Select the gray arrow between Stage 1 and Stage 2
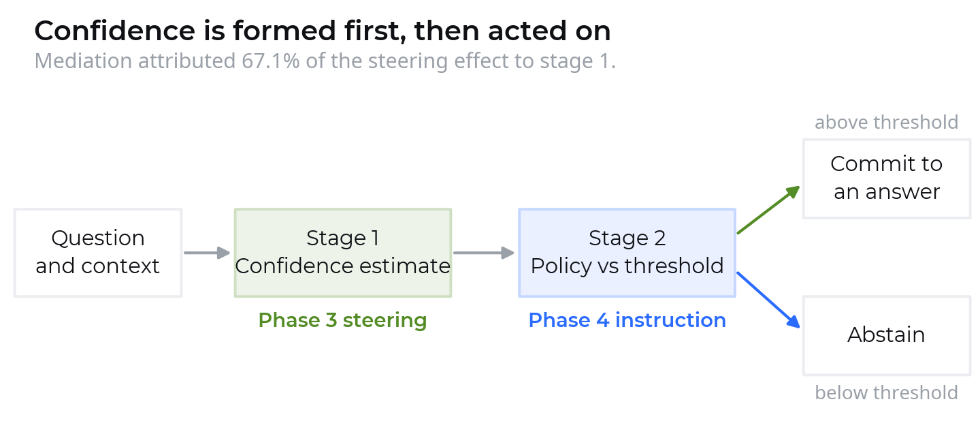The image size is (980, 436). pos(484,253)
